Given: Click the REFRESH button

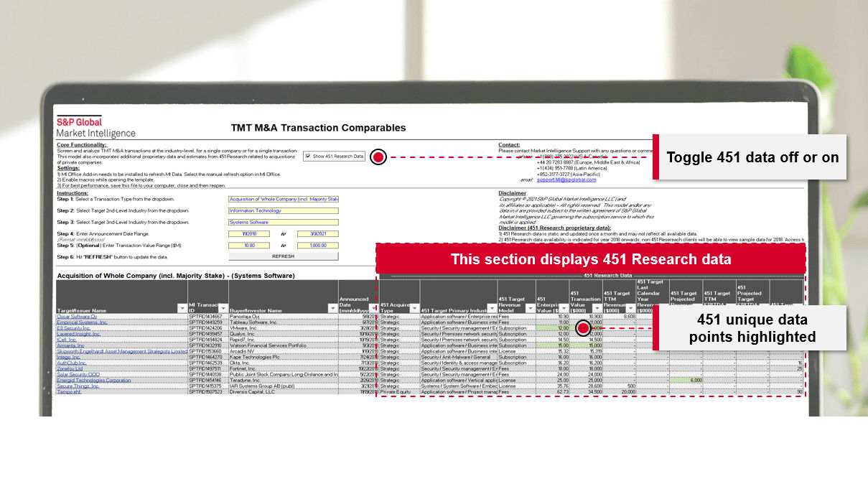Looking at the screenshot, I should (283, 256).
